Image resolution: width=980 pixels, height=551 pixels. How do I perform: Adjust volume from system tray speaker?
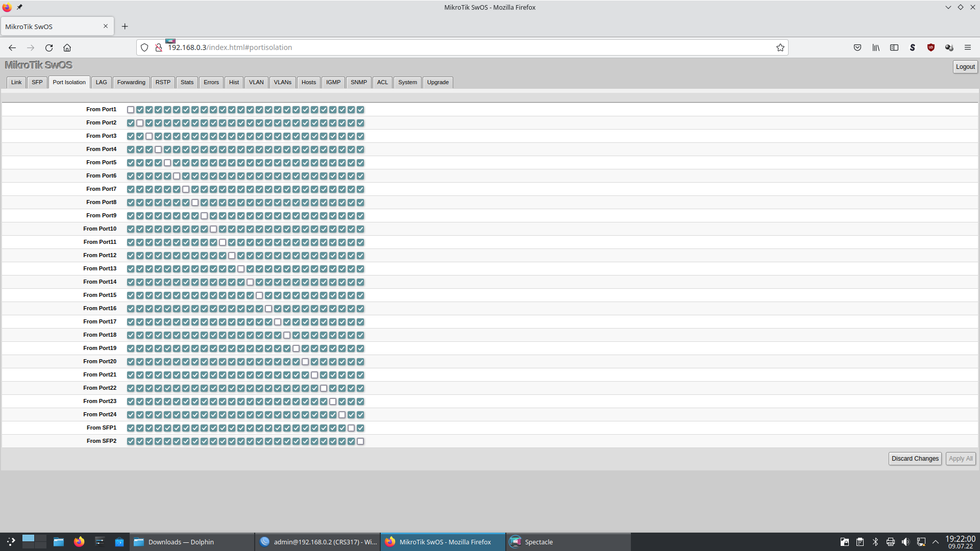(905, 542)
